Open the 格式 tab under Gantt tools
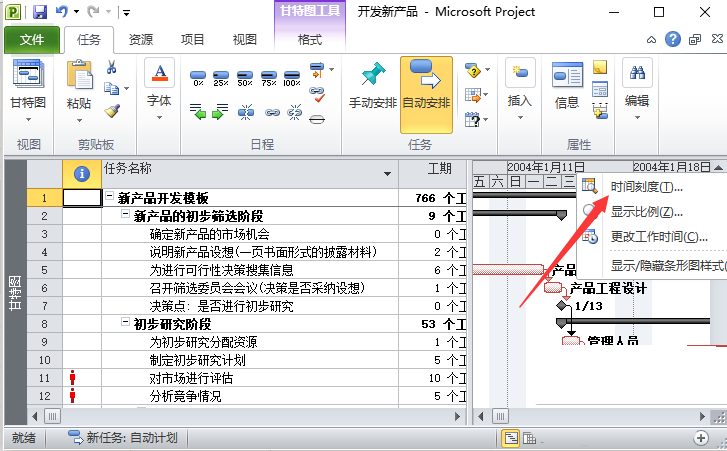This screenshot has height=451, width=727. tap(310, 39)
